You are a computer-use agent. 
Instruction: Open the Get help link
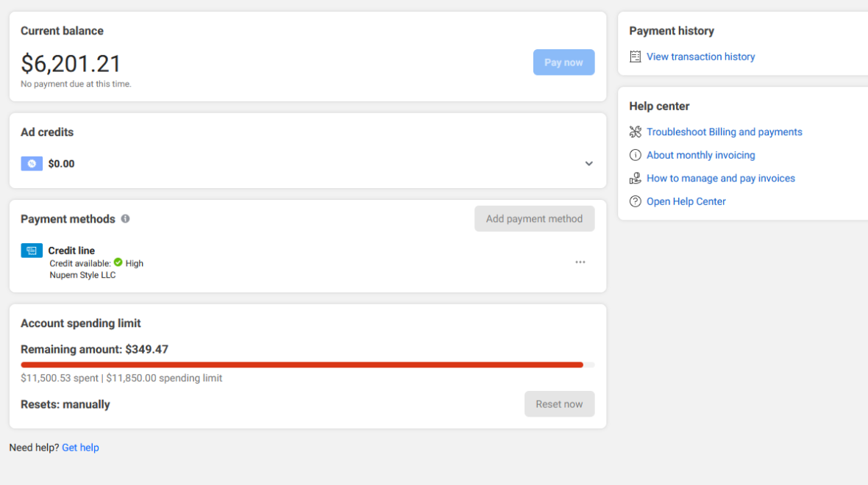point(80,448)
